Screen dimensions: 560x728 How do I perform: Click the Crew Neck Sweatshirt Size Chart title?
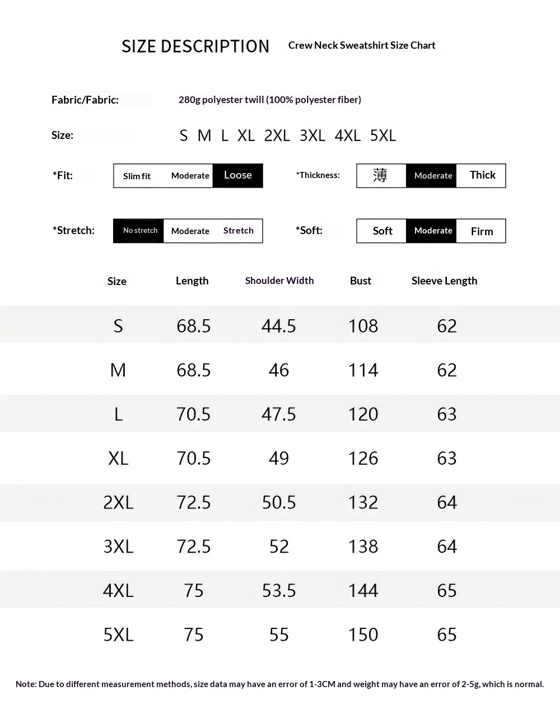[362, 45]
